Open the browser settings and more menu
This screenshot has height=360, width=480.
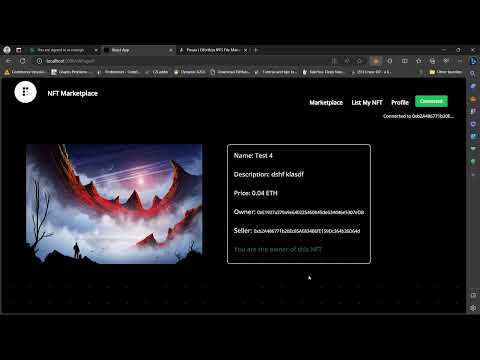[460, 61]
